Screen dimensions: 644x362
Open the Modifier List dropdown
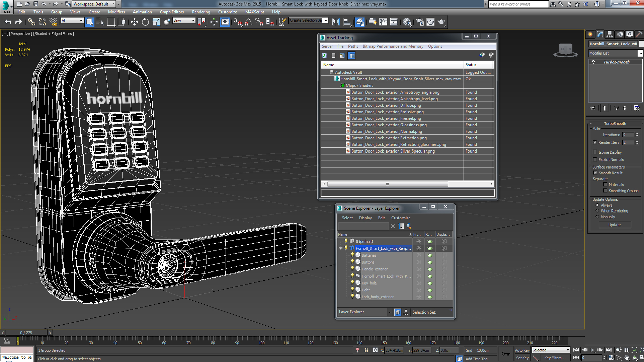coord(640,53)
